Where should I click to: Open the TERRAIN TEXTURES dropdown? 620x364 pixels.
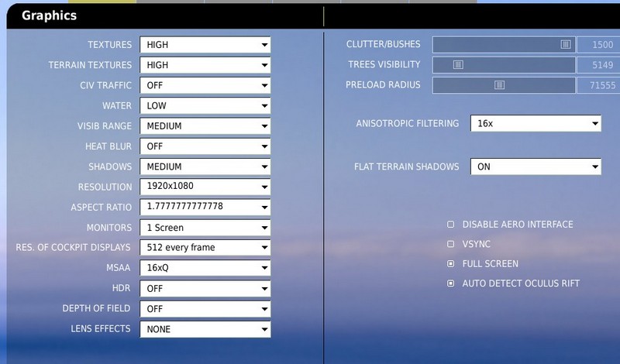coord(205,65)
